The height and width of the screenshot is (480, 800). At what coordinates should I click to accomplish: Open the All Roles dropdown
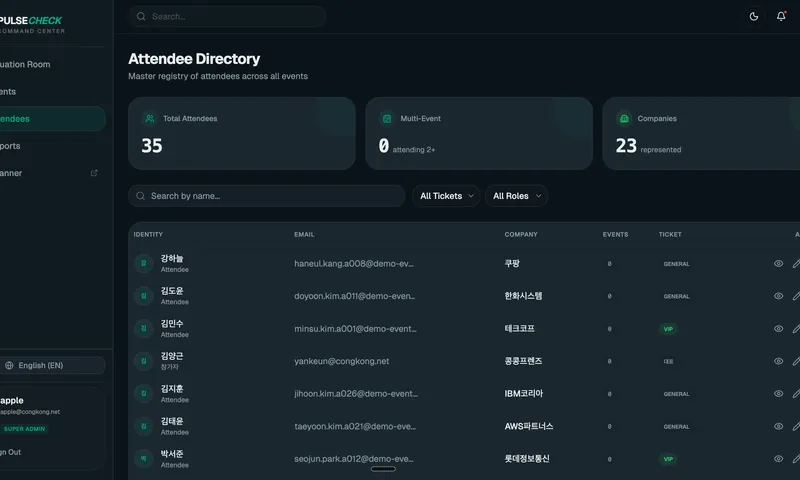pyautogui.click(x=516, y=196)
